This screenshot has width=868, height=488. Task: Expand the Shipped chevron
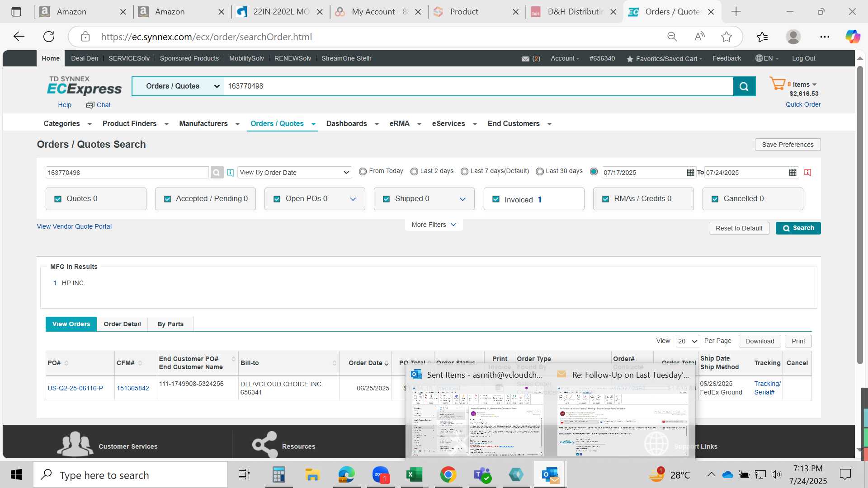[x=462, y=199]
